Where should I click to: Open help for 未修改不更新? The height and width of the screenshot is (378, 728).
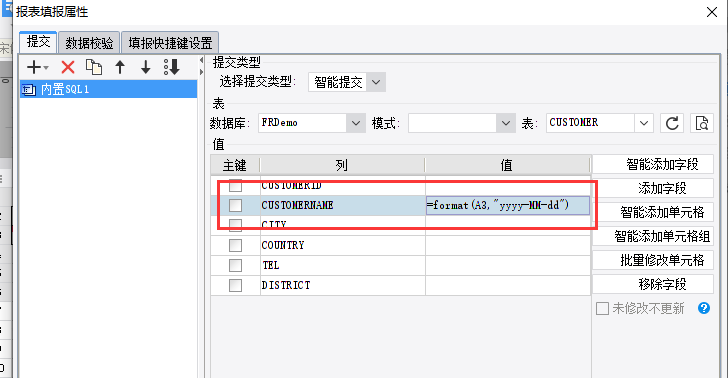[704, 308]
